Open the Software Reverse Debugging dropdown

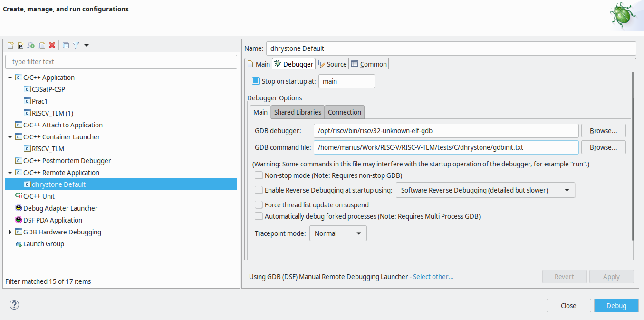click(x=485, y=190)
